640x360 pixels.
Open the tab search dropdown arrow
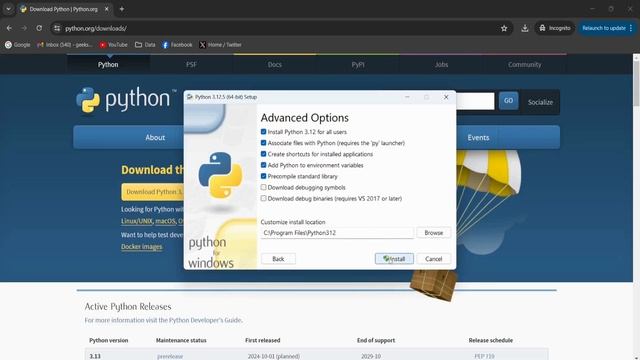[8, 9]
